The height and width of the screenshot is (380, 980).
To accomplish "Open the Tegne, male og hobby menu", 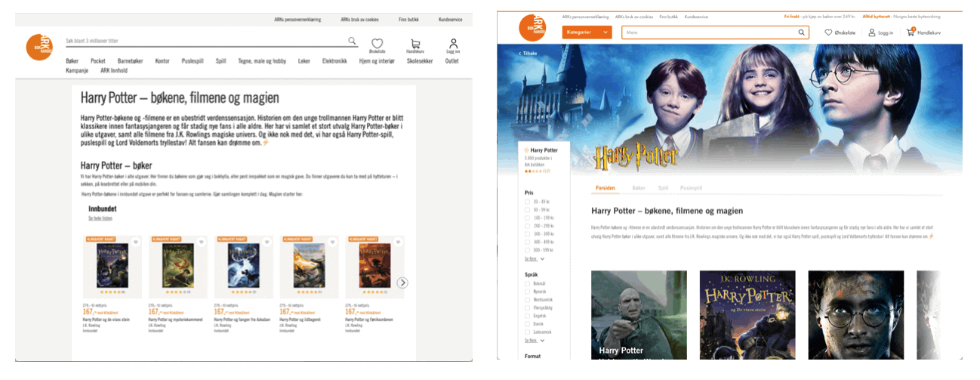I will click(x=262, y=61).
